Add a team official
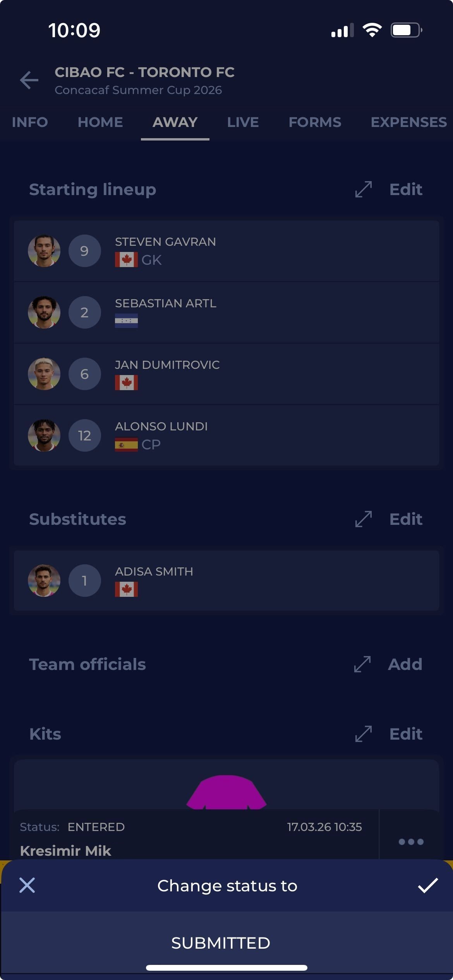The image size is (453, 980). coord(405,664)
